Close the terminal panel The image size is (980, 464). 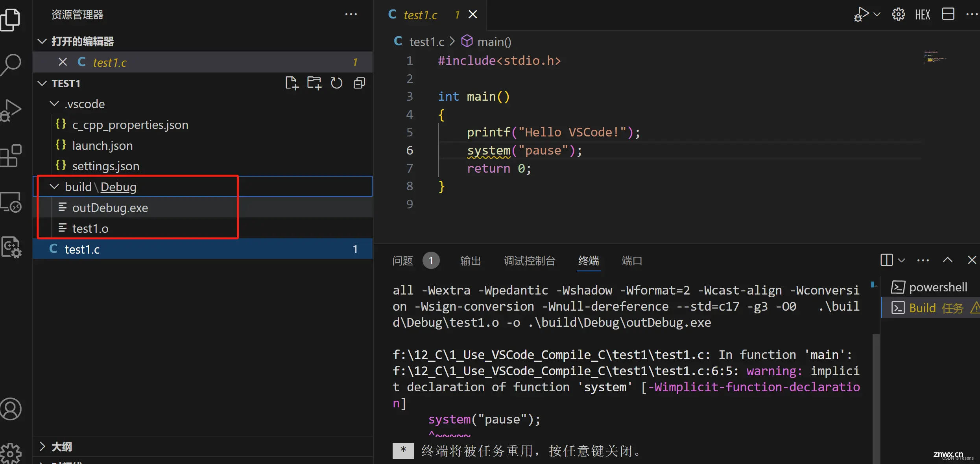click(972, 260)
